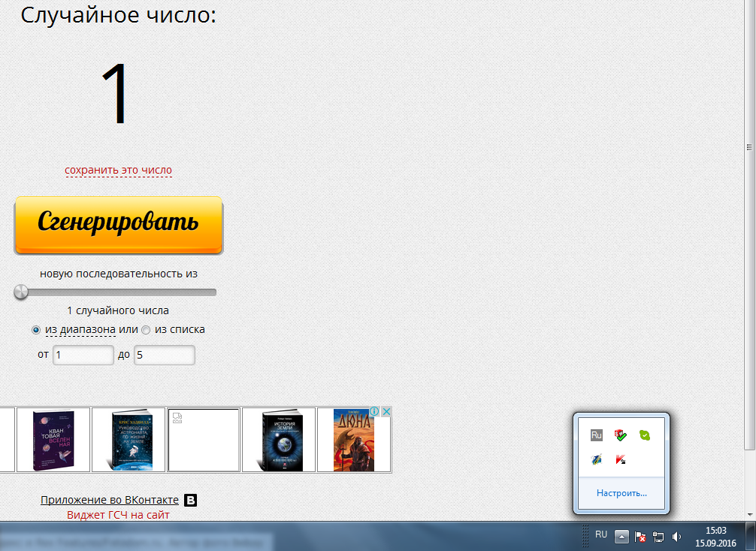Close the ad banner with X icon
The image size is (756, 551).
pos(386,412)
